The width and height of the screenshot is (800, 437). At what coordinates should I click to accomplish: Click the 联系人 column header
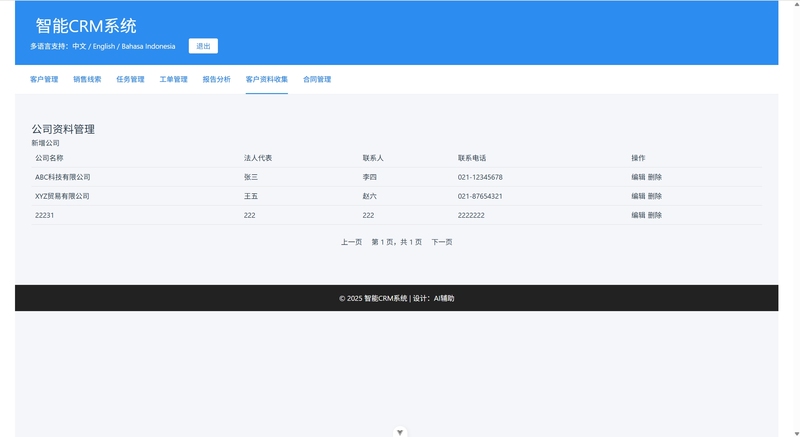(x=373, y=158)
